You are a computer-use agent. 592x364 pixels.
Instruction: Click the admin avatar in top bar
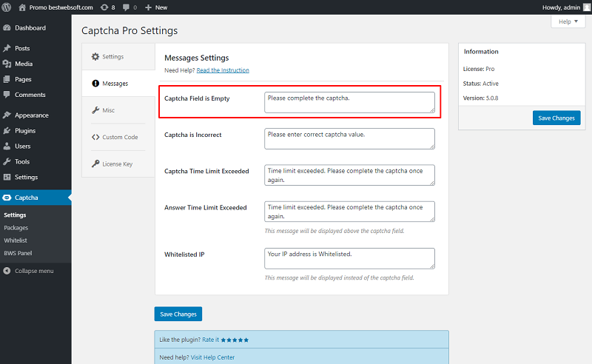[x=586, y=7]
